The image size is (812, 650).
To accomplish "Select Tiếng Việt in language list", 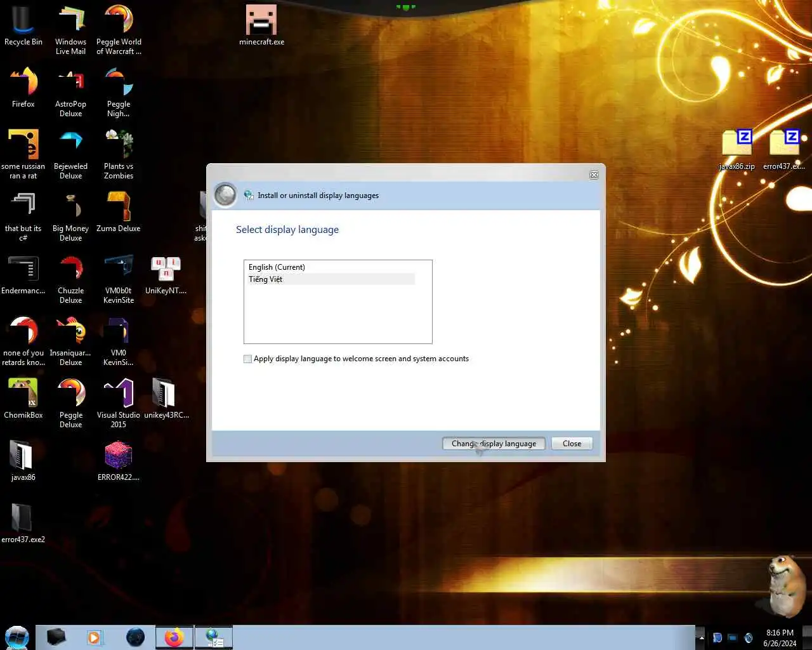I will click(331, 279).
